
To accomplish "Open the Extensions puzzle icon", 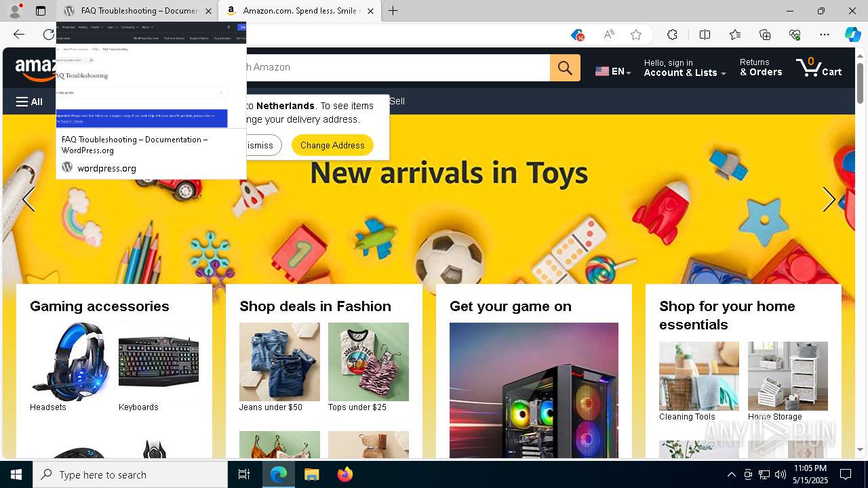I will (672, 35).
